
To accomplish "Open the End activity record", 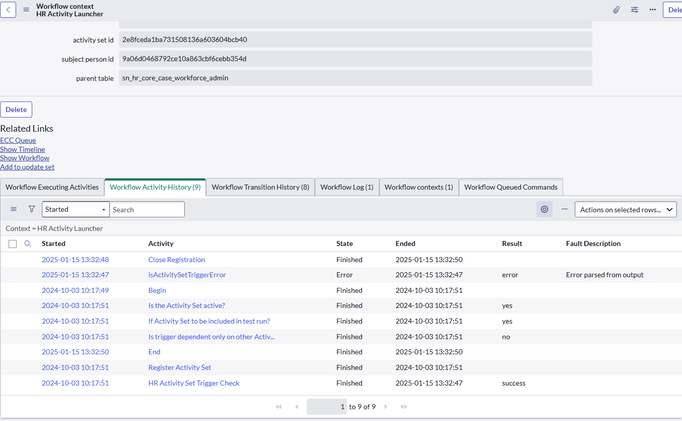I will [x=154, y=352].
